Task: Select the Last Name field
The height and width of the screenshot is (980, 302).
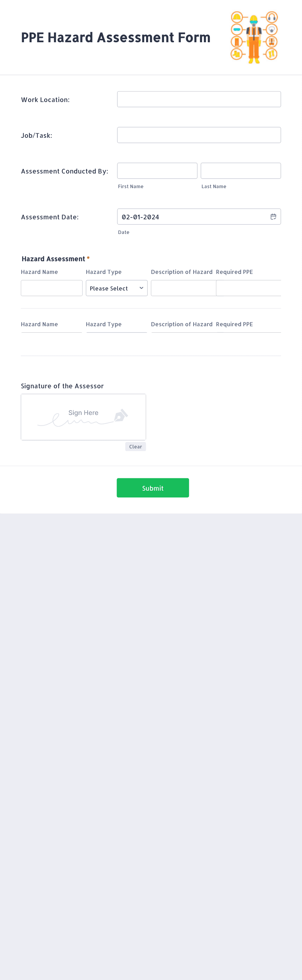Action: [x=240, y=171]
